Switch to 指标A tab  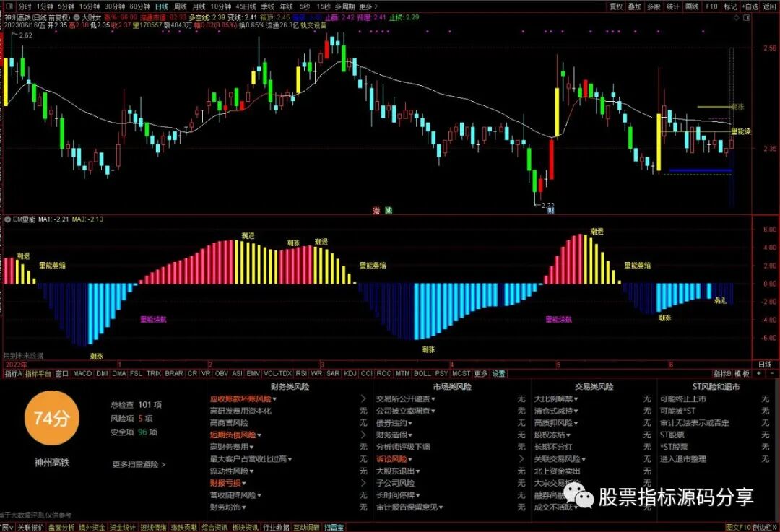coord(14,373)
